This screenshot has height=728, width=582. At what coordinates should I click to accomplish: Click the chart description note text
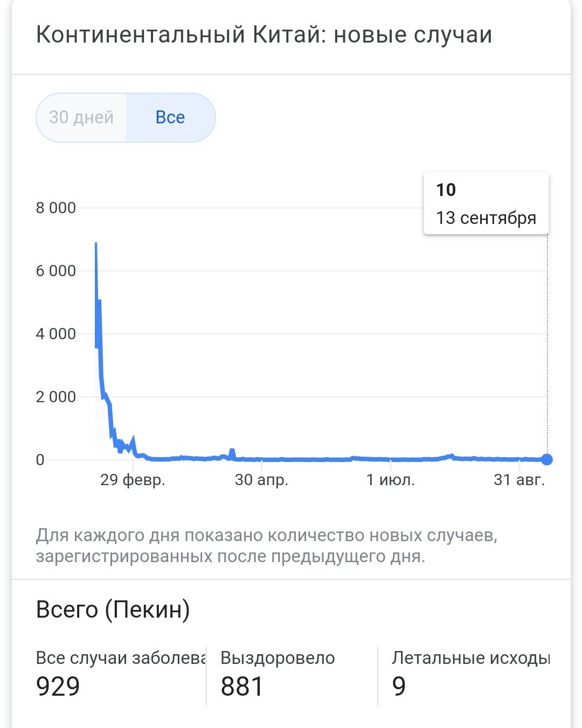[267, 545]
